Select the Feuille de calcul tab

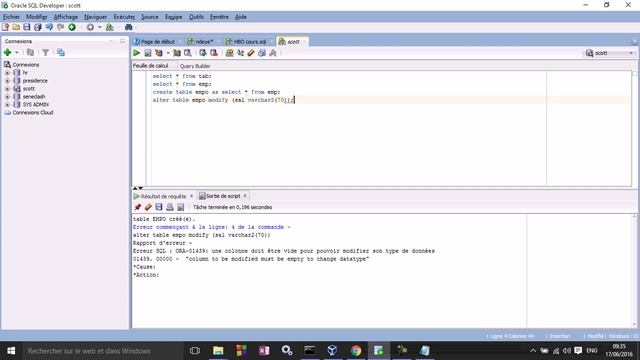[151, 66]
